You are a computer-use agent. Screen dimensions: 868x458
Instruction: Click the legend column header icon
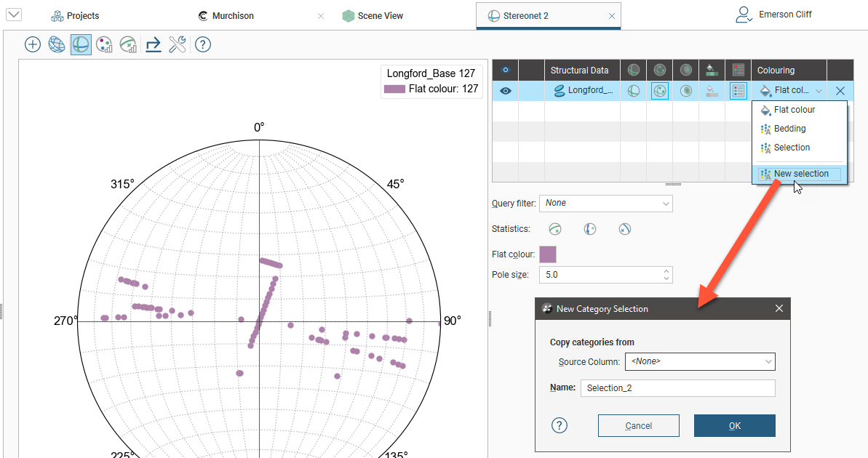tap(738, 71)
